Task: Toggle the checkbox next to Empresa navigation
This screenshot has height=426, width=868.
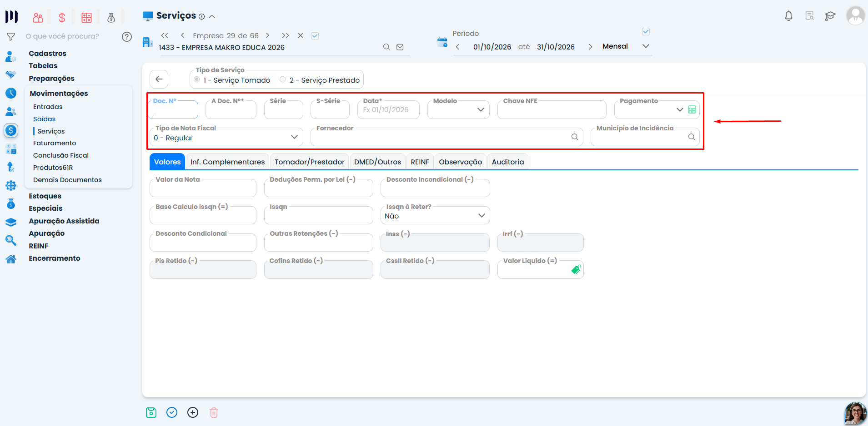Action: tap(315, 35)
